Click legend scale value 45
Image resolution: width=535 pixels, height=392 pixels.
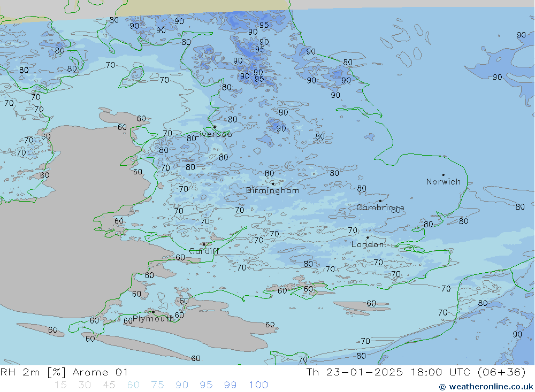pos(109,385)
